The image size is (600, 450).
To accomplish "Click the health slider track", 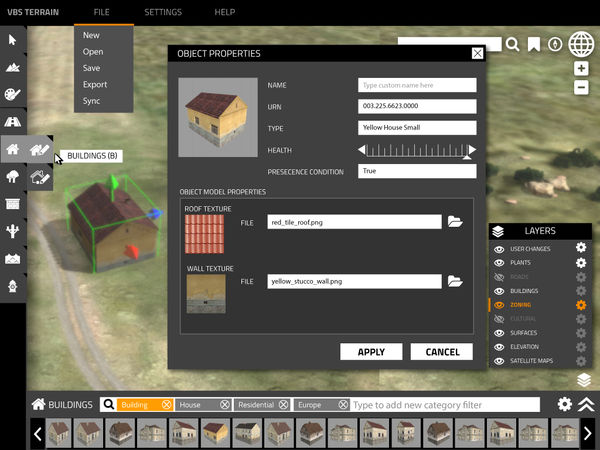I will coord(417,150).
